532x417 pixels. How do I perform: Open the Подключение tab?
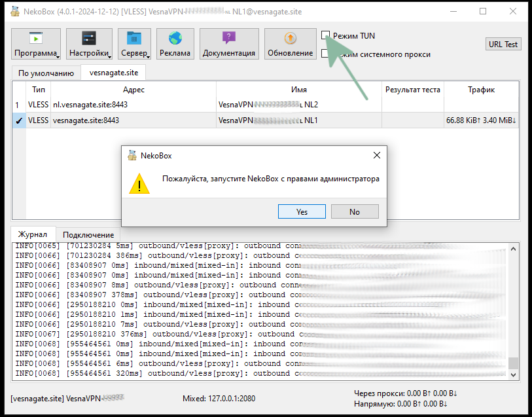click(87, 234)
